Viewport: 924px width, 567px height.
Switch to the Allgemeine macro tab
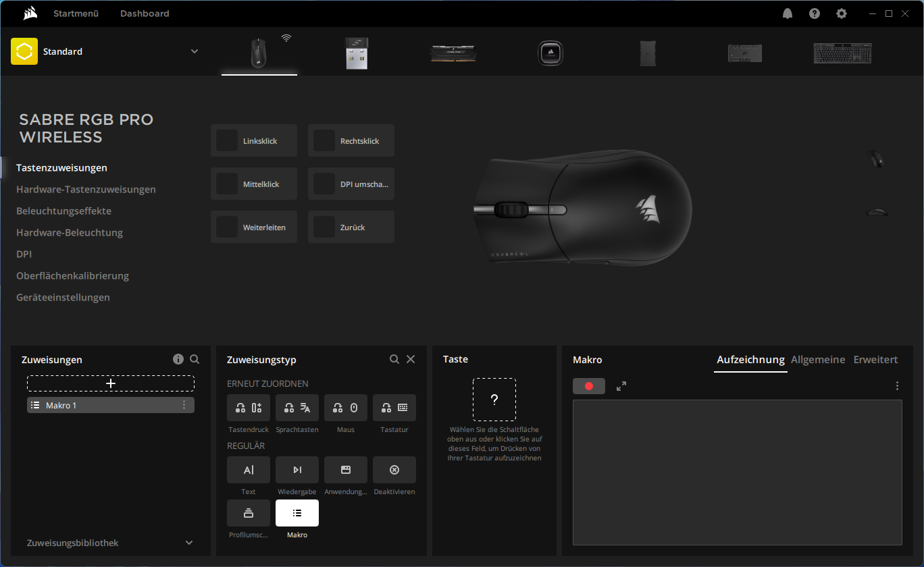point(818,360)
